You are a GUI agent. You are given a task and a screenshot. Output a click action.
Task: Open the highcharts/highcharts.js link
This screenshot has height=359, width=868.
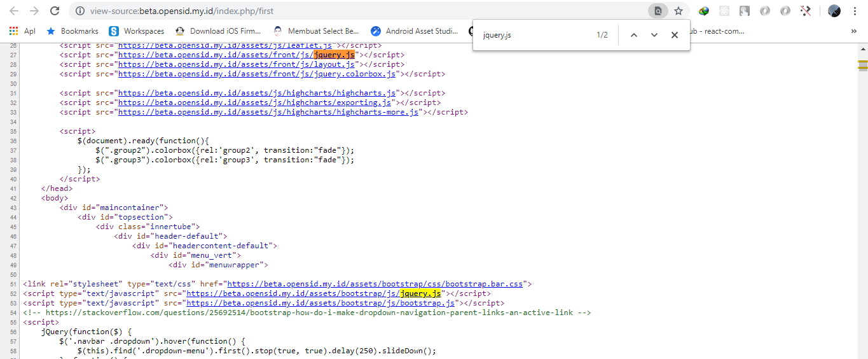tap(257, 93)
